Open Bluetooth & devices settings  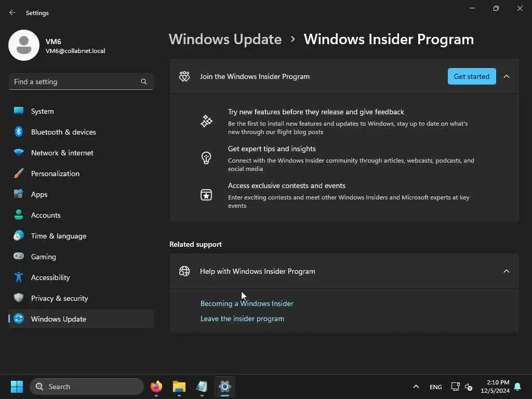point(81,131)
